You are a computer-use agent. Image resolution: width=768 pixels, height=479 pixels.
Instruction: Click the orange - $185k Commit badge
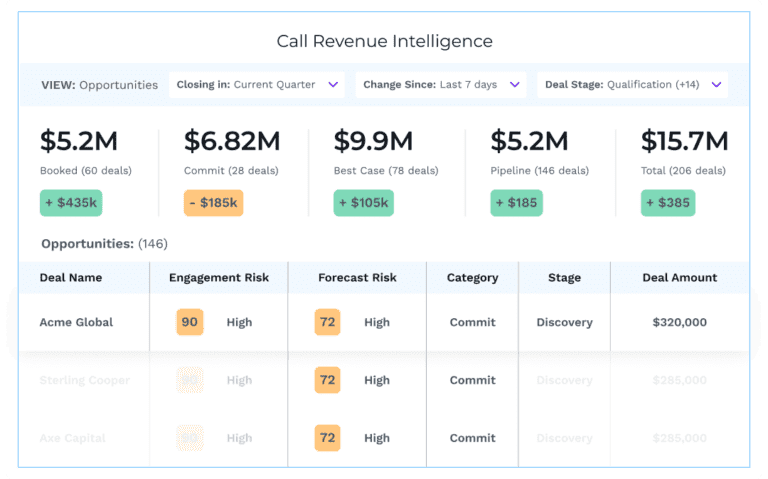point(213,203)
